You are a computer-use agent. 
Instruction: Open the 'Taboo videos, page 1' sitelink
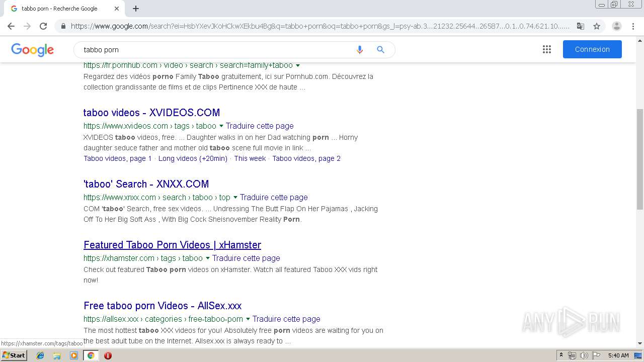(x=118, y=158)
